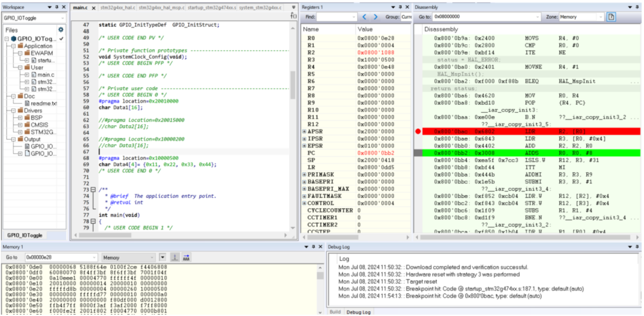The height and width of the screenshot is (316, 644).
Task: Open Workspace panel window menu arrow
Action: click(x=50, y=7)
